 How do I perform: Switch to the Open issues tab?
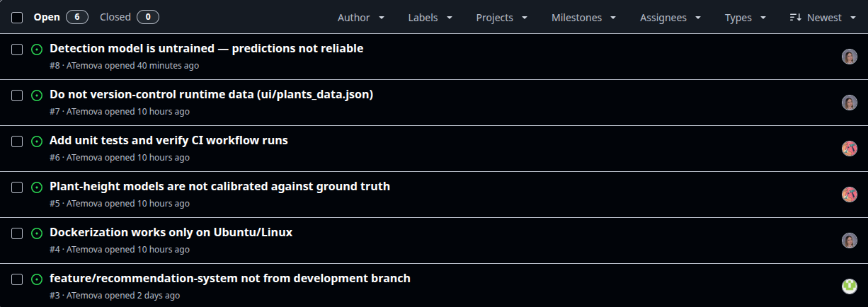pos(61,17)
